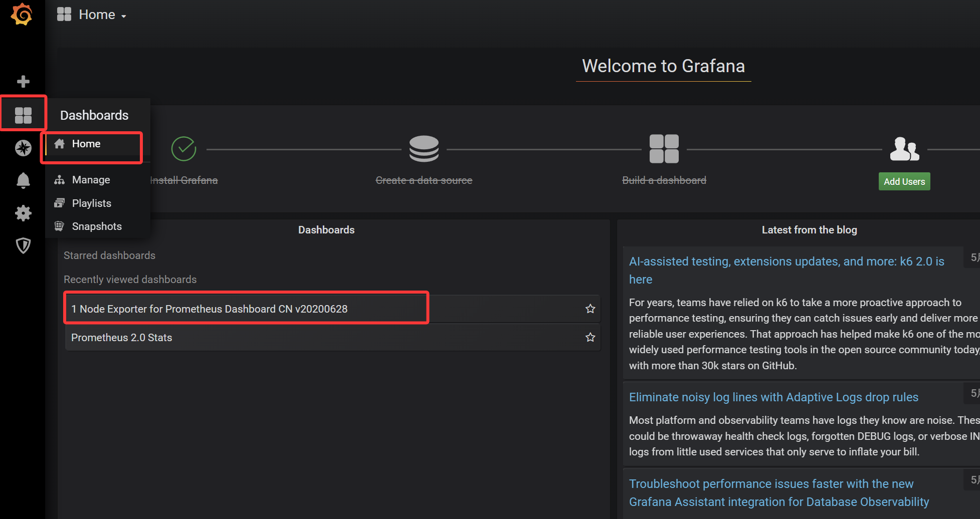The image size is (980, 519).
Task: Open the Alerting bell icon
Action: (x=23, y=180)
